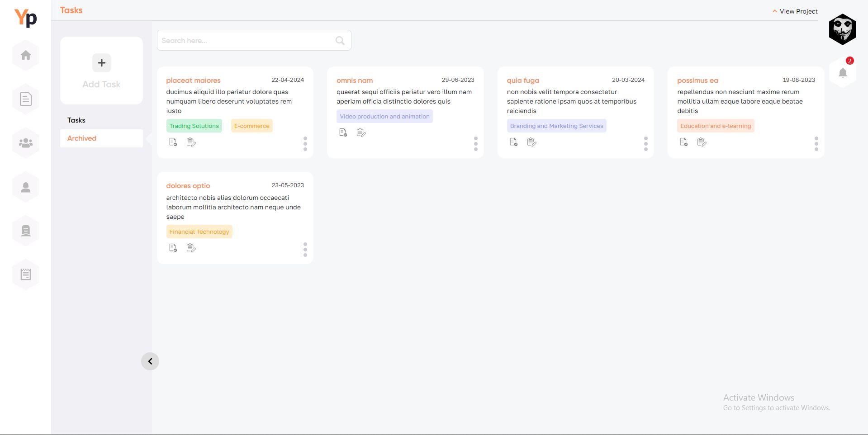Click the E-commerce tag

click(x=252, y=126)
